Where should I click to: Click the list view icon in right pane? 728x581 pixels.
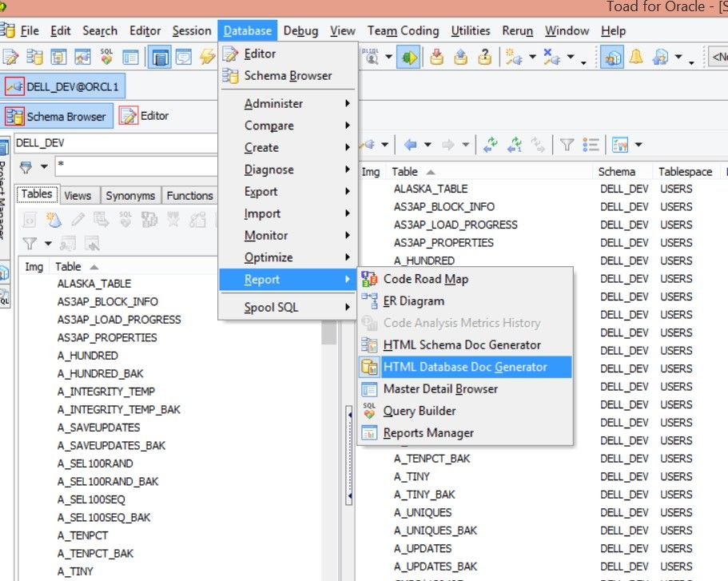pyautogui.click(x=591, y=145)
